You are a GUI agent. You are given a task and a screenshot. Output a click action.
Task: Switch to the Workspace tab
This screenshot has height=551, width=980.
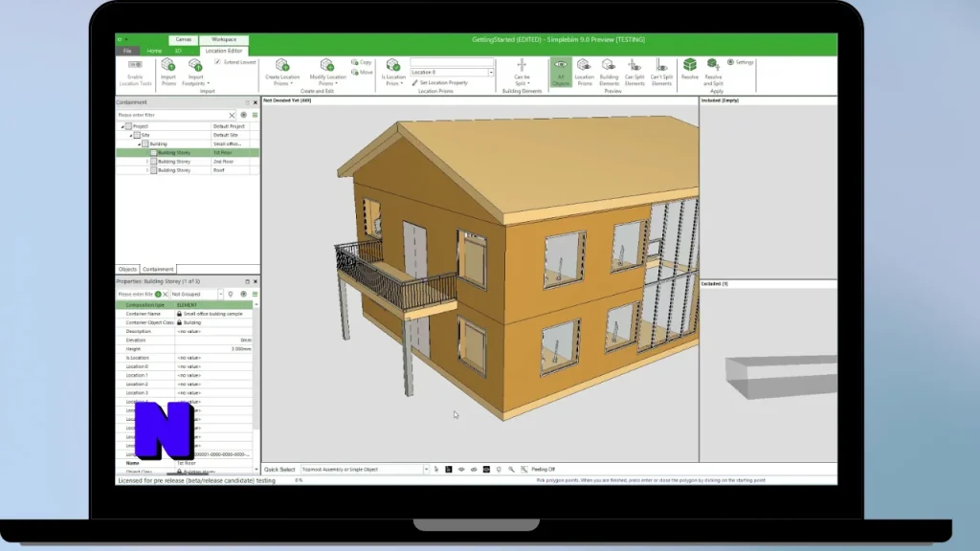coord(224,39)
